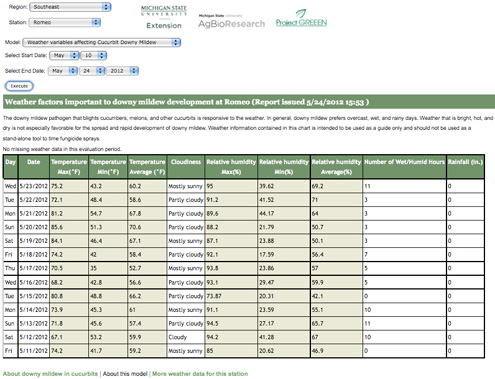Click the Cloudiness column header
The width and height of the screenshot is (495, 379).
coord(186,167)
